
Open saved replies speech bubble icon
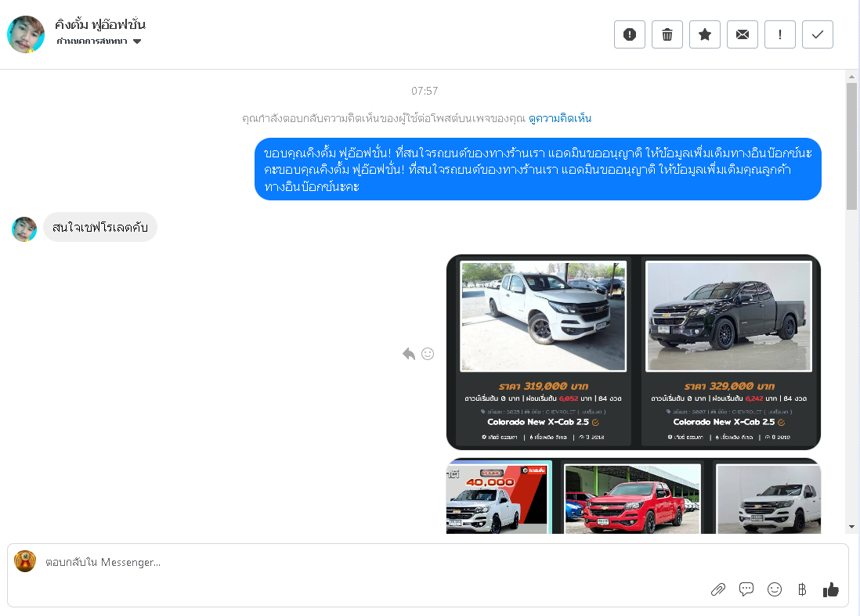click(746, 589)
